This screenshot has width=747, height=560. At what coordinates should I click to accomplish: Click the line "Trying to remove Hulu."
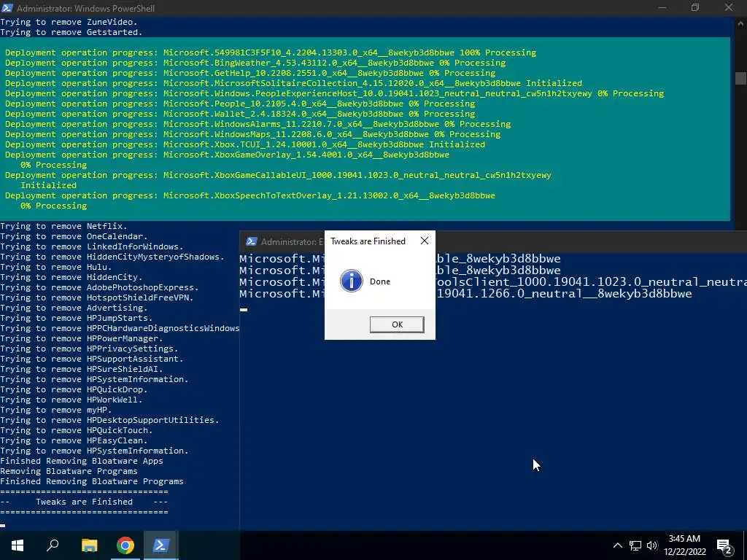pyautogui.click(x=56, y=267)
